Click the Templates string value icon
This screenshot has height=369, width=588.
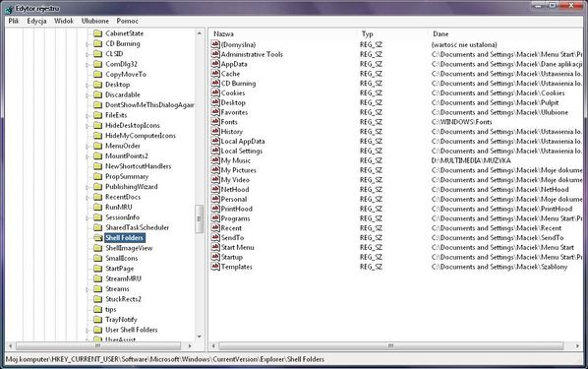215,267
